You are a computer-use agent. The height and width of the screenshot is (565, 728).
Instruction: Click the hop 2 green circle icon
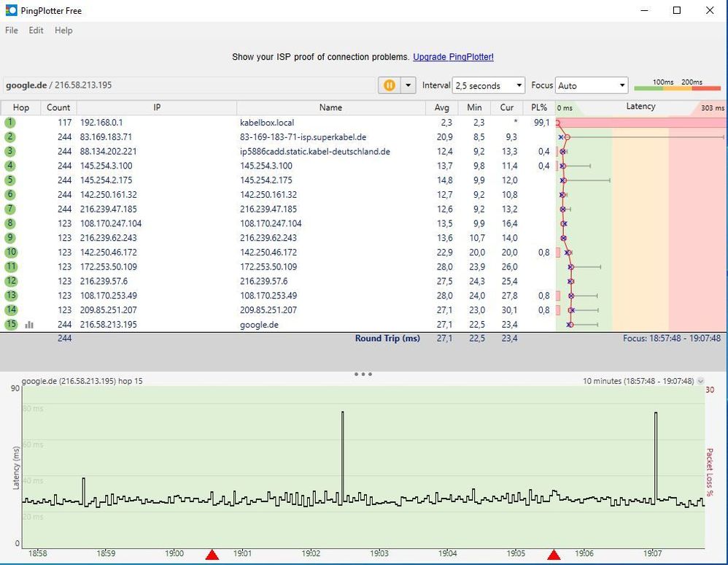click(x=10, y=137)
